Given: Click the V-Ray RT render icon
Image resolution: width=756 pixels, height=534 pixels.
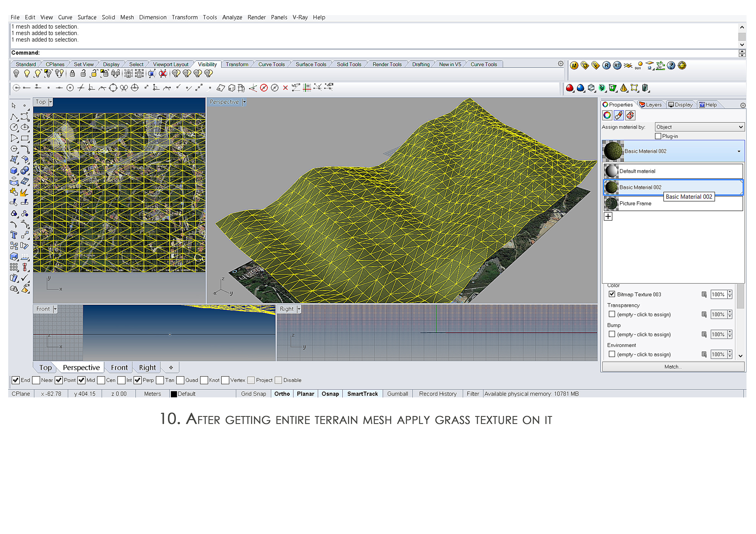Looking at the screenshot, I should [617, 65].
